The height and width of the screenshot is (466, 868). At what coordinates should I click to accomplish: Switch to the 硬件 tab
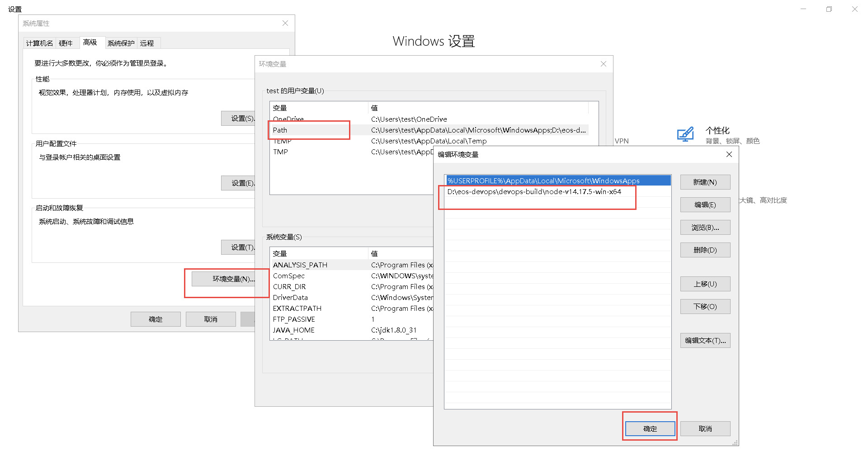pyautogui.click(x=66, y=43)
